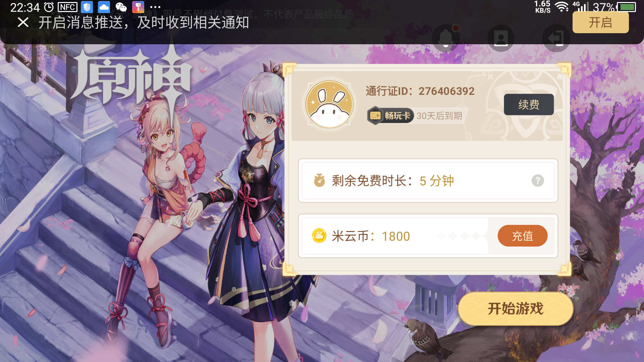This screenshot has height=362, width=644.
Task: Dismiss the push notification banner with X
Action: coord(23,22)
